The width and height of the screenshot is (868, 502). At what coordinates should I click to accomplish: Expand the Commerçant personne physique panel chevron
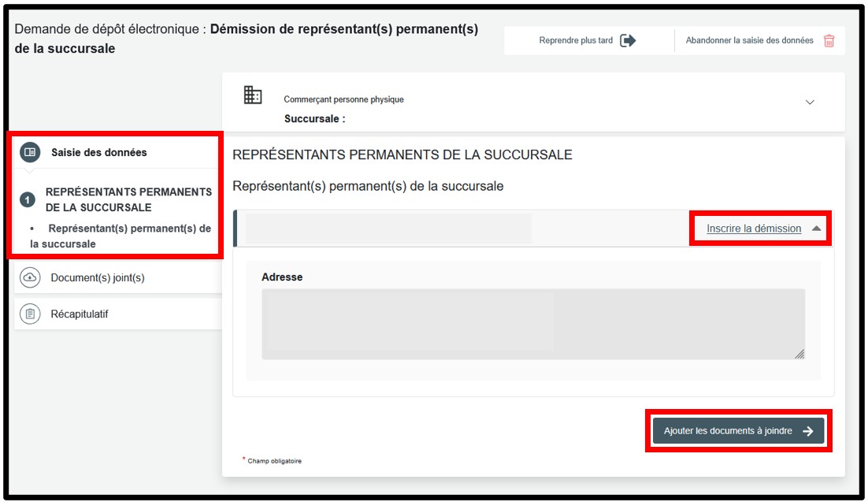810,102
